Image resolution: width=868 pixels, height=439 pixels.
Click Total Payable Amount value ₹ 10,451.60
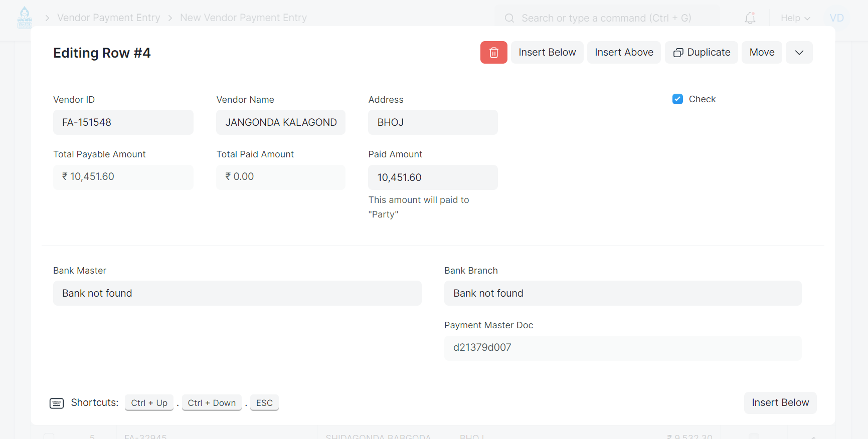[x=123, y=177]
